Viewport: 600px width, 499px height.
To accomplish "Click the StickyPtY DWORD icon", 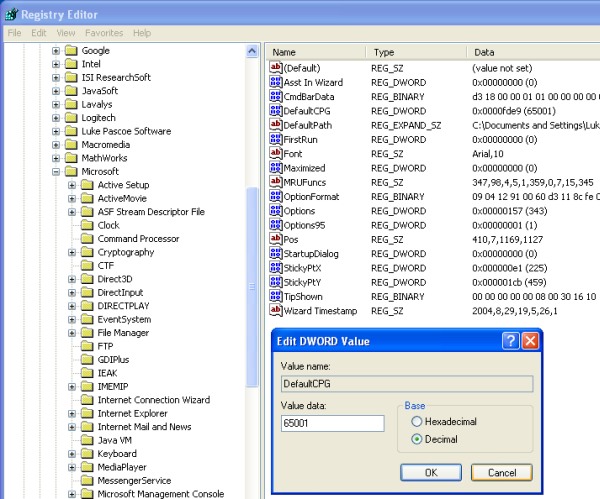I will [276, 282].
